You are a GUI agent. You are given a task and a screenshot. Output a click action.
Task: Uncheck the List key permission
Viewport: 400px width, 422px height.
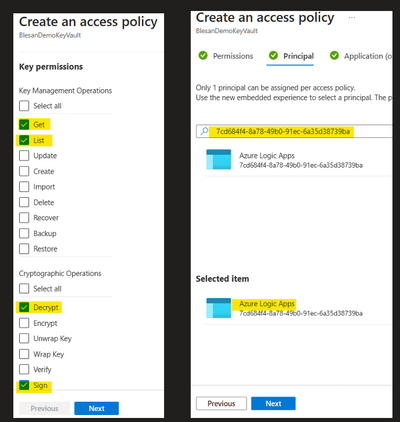(x=24, y=140)
